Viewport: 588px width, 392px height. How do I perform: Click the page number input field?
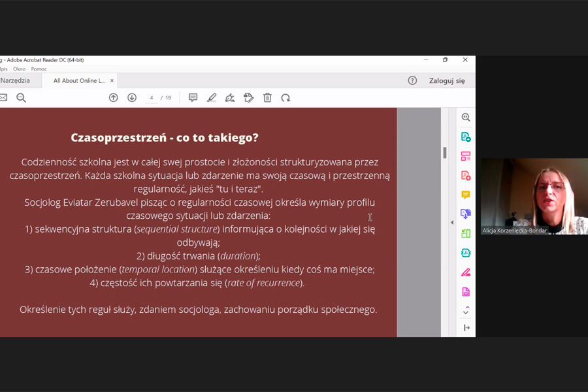[152, 98]
